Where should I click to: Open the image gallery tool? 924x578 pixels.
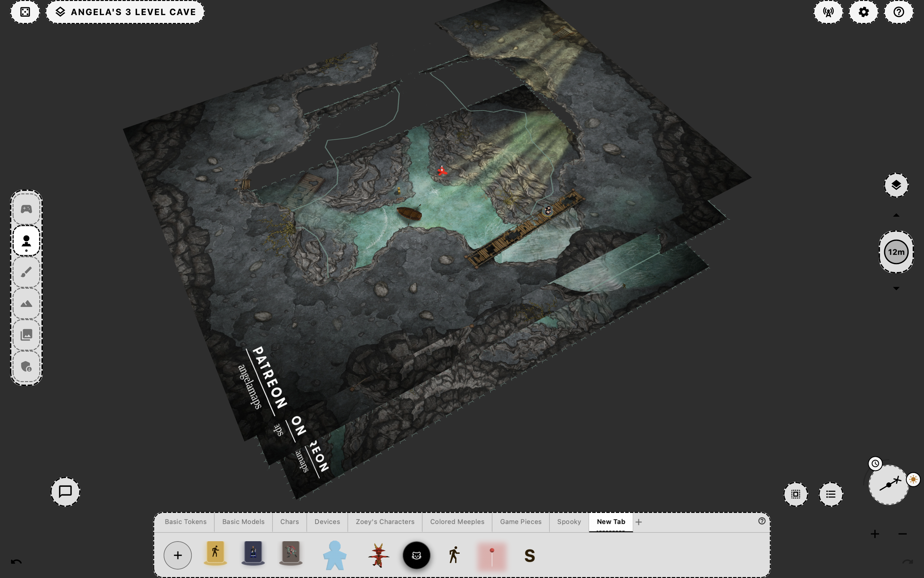pos(26,335)
